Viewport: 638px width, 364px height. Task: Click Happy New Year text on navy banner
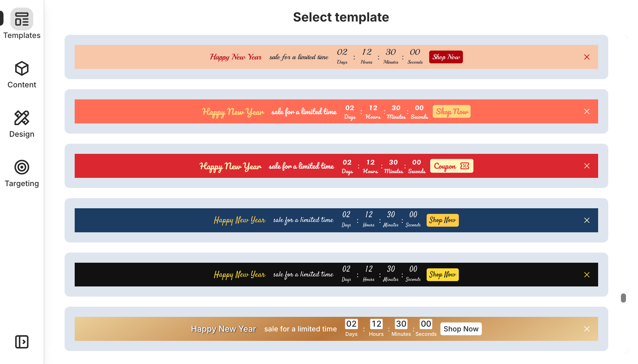[240, 220]
